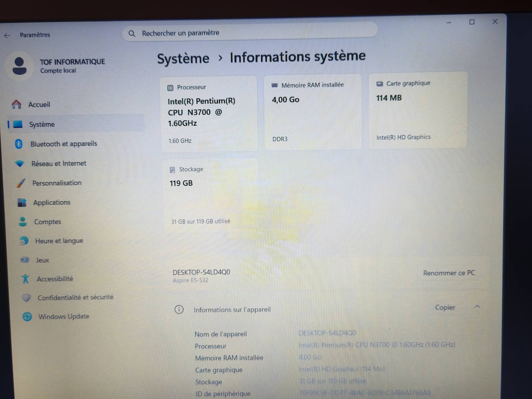Click the DESKTOP-S4LD4Q0 device name heading
The image size is (532, 399).
[x=201, y=272]
